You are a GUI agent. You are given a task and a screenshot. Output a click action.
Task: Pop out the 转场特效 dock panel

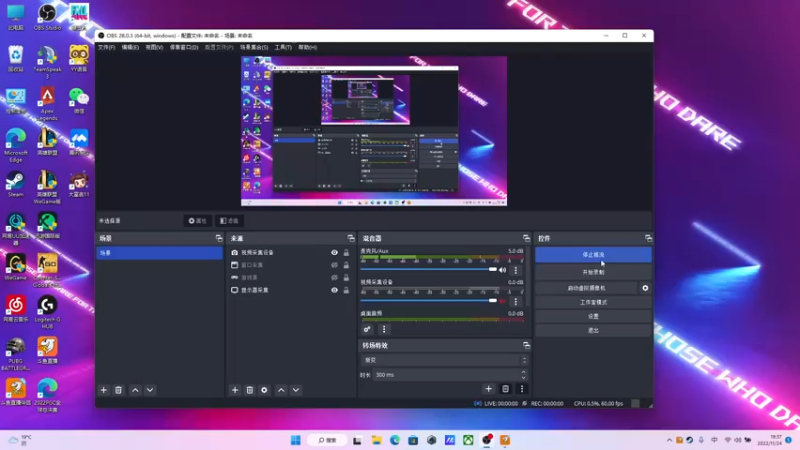[x=526, y=345]
